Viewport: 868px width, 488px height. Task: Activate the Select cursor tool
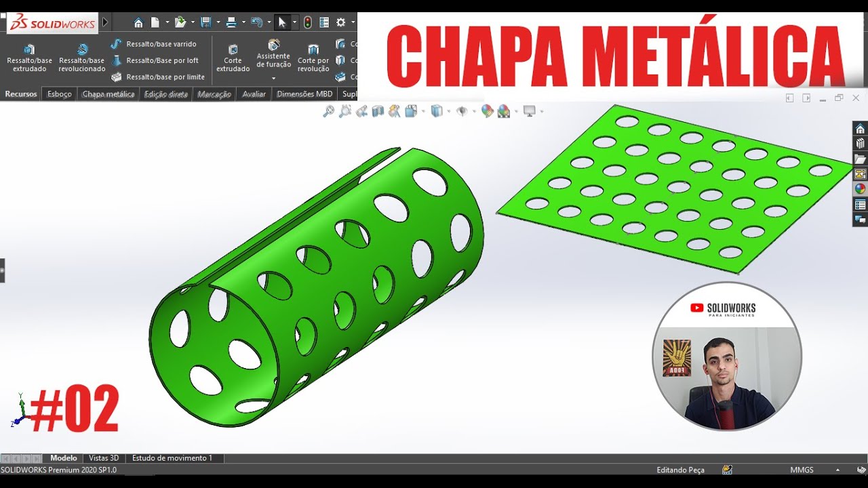pyautogui.click(x=282, y=22)
